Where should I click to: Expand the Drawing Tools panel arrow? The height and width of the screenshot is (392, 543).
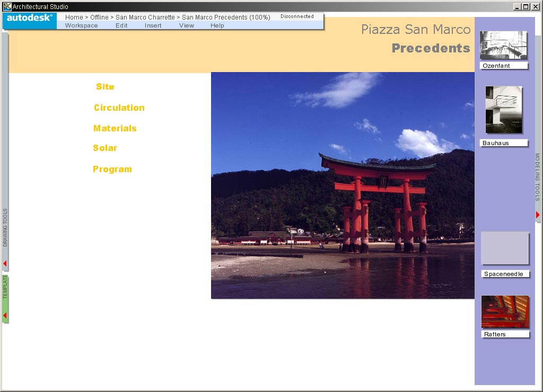click(x=5, y=264)
